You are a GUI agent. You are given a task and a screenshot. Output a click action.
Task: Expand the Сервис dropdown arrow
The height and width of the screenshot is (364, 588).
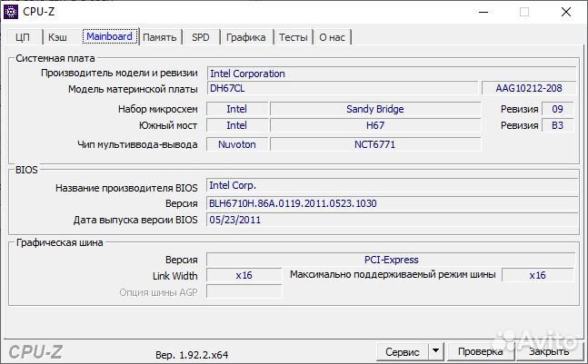point(435,351)
